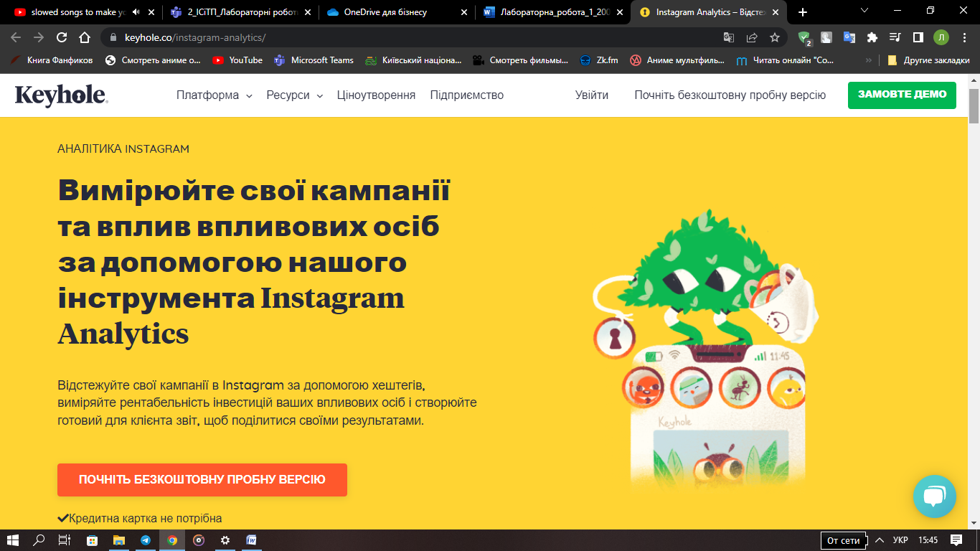Add a new browser tab
The image size is (980, 551).
click(803, 12)
